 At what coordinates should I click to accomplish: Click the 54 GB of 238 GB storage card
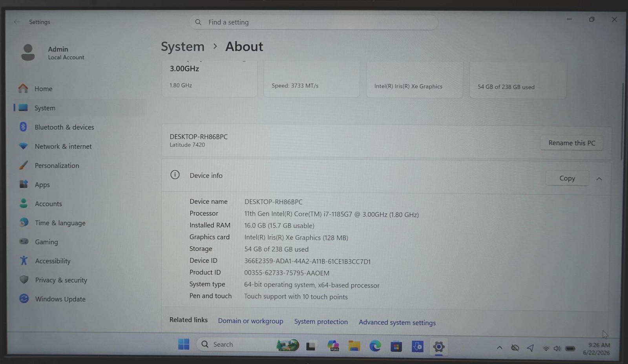coord(518,80)
